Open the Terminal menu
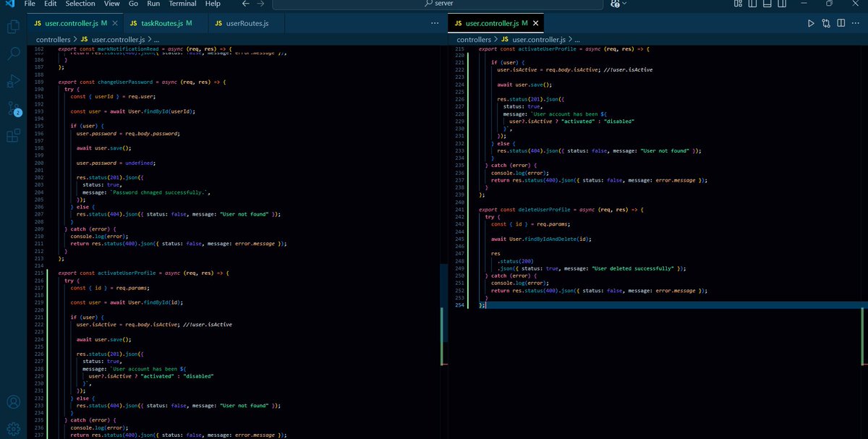The height and width of the screenshot is (439, 868). click(x=182, y=4)
